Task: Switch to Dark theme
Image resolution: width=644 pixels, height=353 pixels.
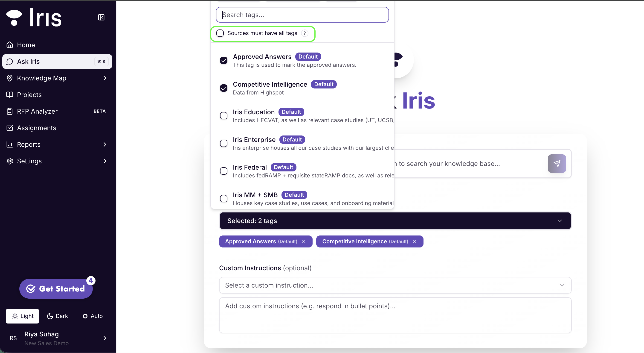Action: click(x=58, y=316)
